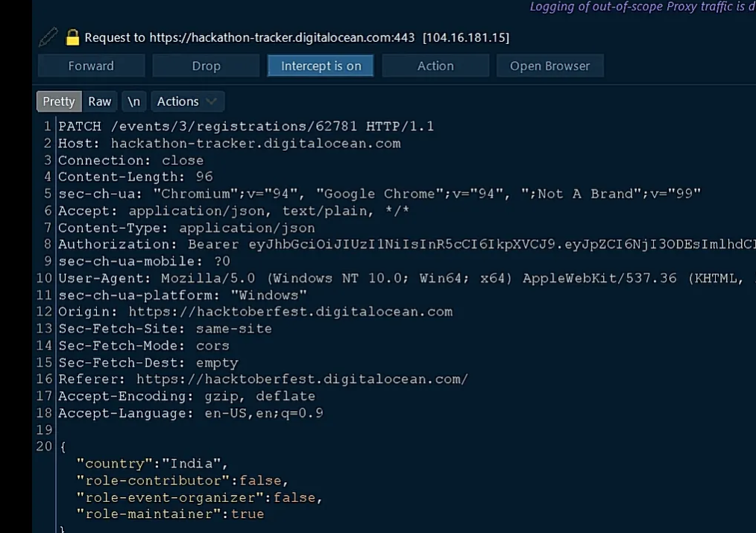Toggle the \n non-printable characters button

pos(133,101)
